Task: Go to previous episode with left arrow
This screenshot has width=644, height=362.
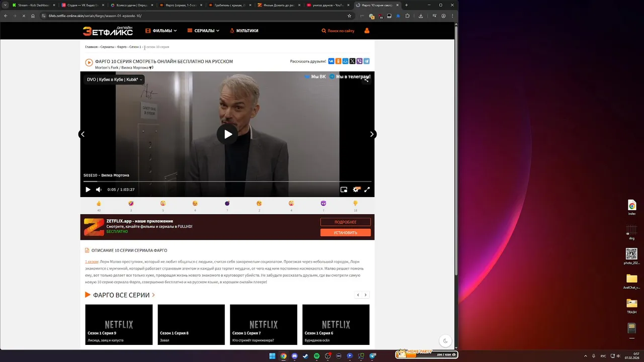Action: pos(83,134)
